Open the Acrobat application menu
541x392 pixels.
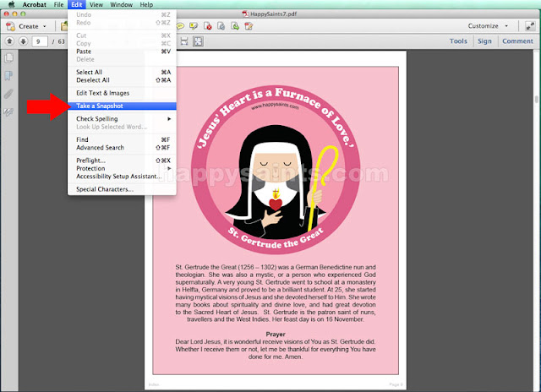(34, 4)
